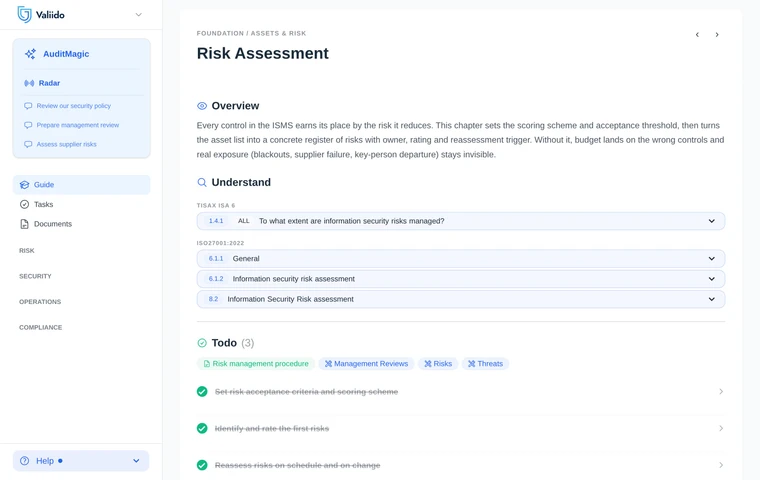Expand the RISK sidebar section
The height and width of the screenshot is (480, 768).
point(26,251)
